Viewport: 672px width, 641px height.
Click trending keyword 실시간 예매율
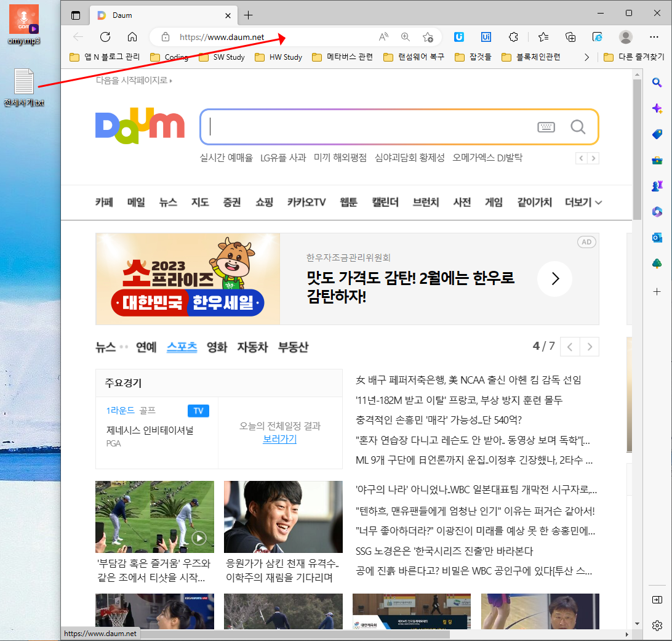[226, 158]
